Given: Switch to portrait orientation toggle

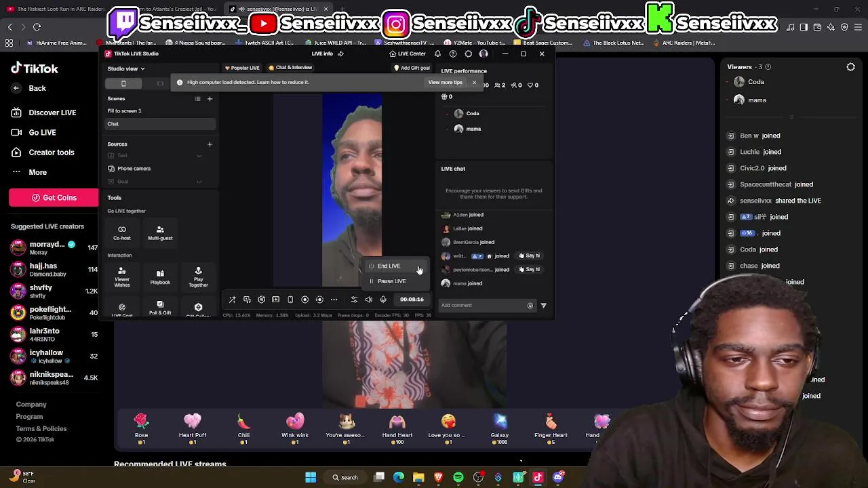Looking at the screenshot, I should [x=123, y=83].
